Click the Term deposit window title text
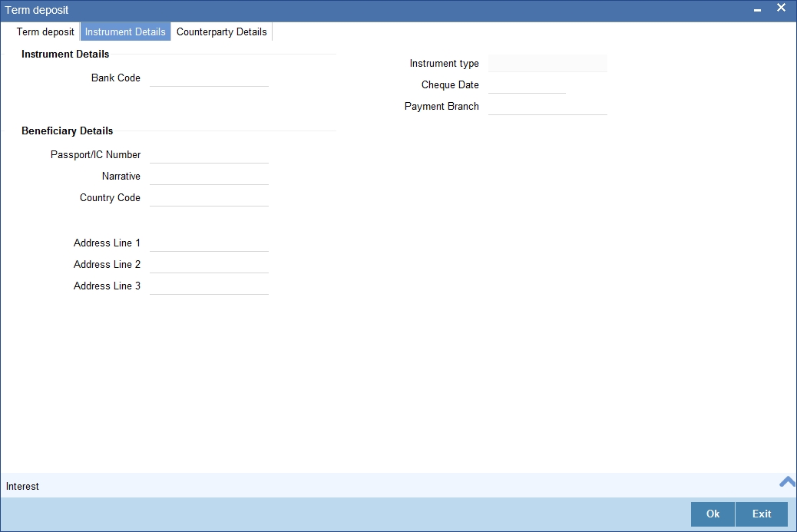The width and height of the screenshot is (797, 532). click(x=37, y=10)
